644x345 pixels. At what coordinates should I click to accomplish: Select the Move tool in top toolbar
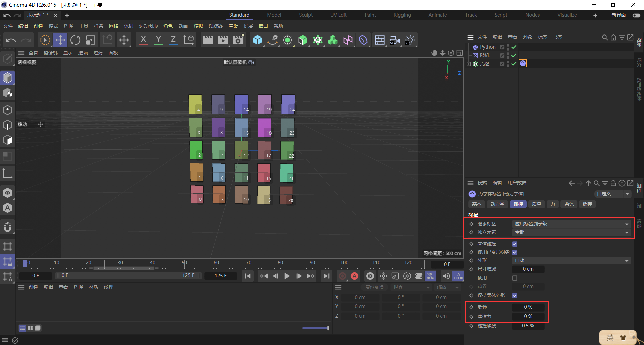coord(60,40)
